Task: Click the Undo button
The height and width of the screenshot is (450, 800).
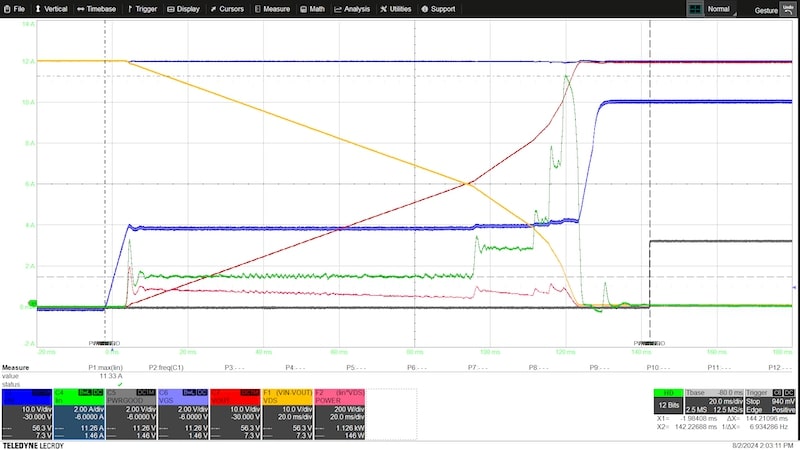Action: [x=788, y=9]
